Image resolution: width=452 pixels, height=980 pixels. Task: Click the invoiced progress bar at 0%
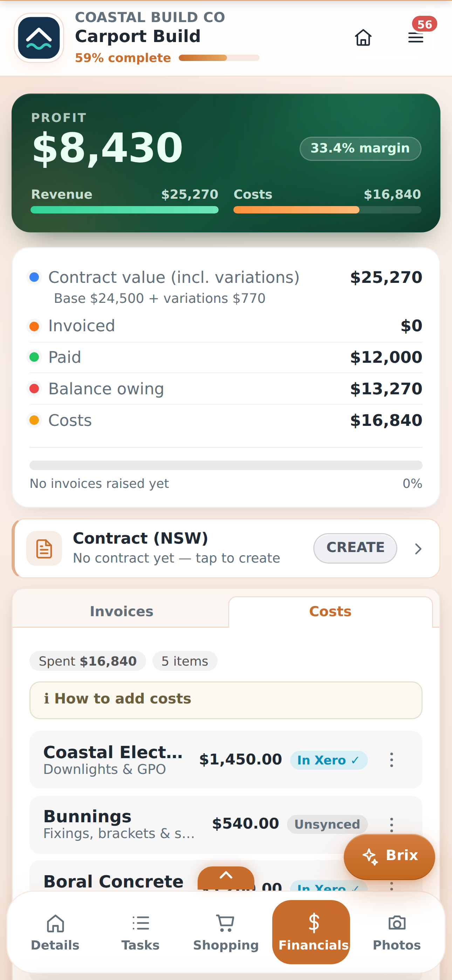pyautogui.click(x=226, y=465)
